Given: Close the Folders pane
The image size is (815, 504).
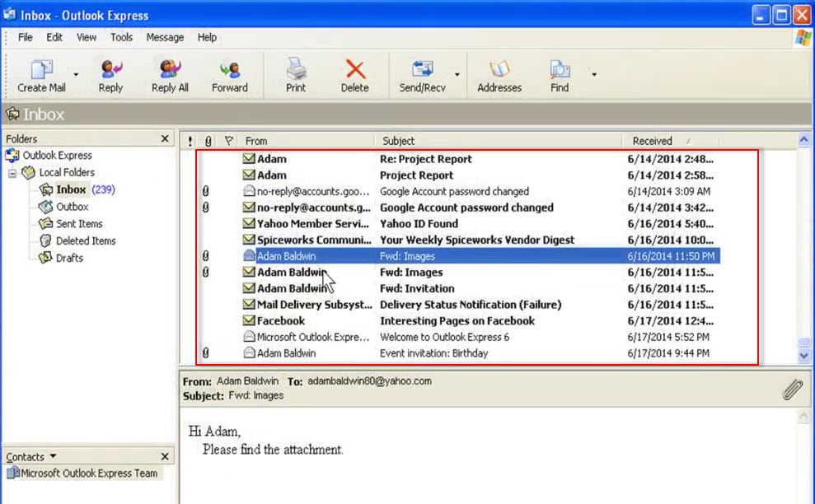Looking at the screenshot, I should pos(165,138).
